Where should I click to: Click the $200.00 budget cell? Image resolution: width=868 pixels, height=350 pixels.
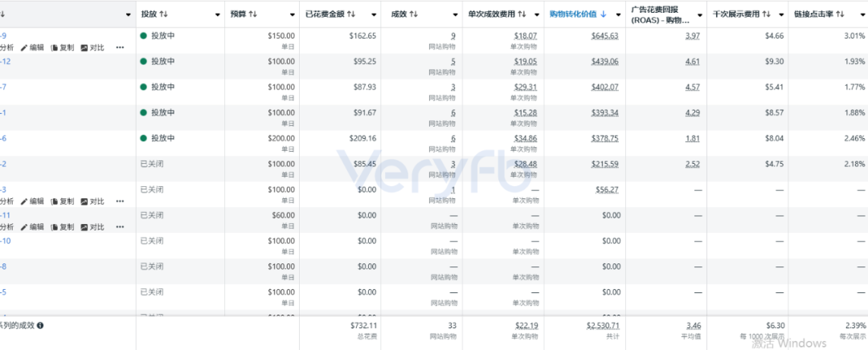click(x=281, y=138)
